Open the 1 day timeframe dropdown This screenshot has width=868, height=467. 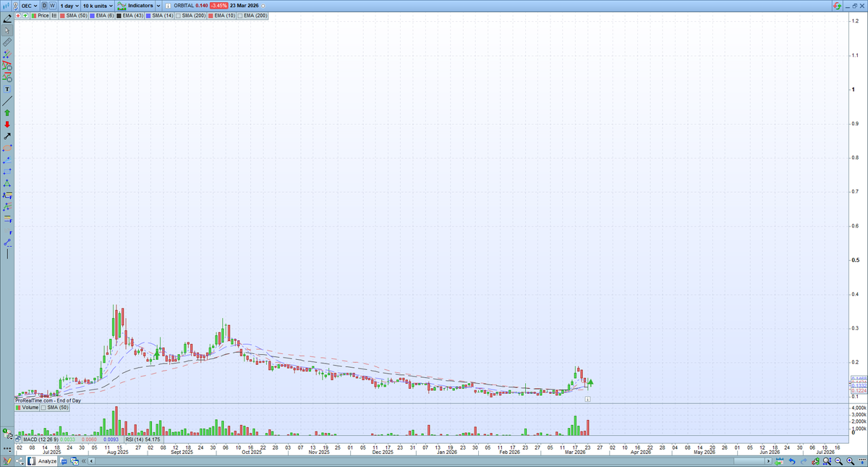coord(69,6)
